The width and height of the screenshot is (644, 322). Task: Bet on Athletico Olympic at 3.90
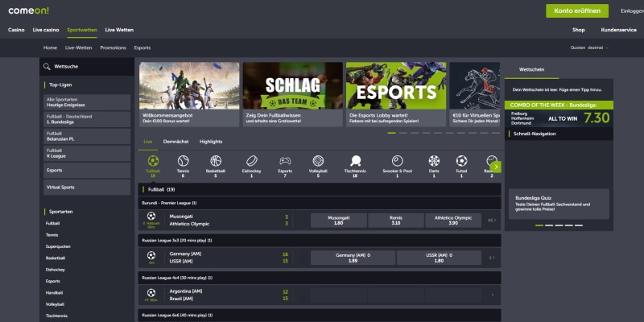click(453, 220)
